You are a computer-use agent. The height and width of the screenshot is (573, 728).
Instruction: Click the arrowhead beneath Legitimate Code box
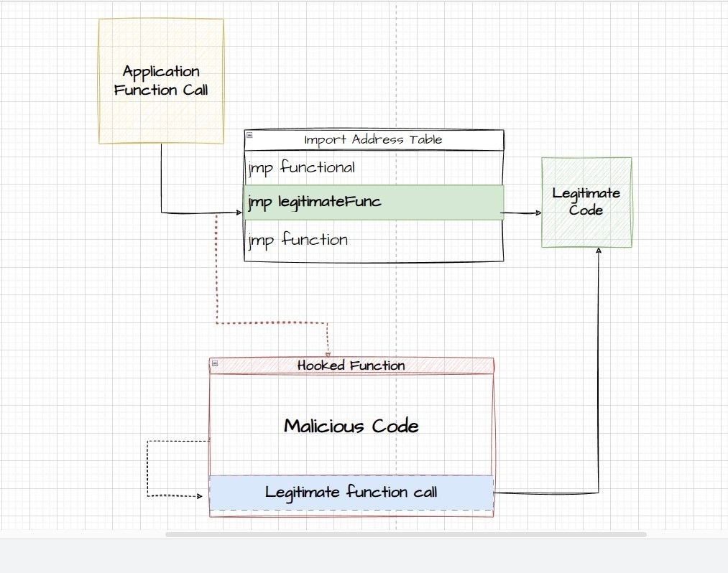pos(599,251)
